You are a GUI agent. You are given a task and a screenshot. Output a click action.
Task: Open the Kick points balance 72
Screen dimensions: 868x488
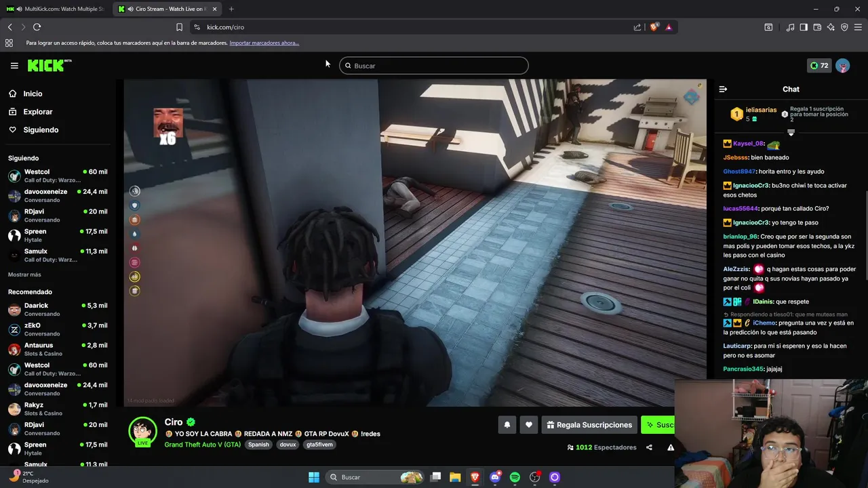(819, 66)
